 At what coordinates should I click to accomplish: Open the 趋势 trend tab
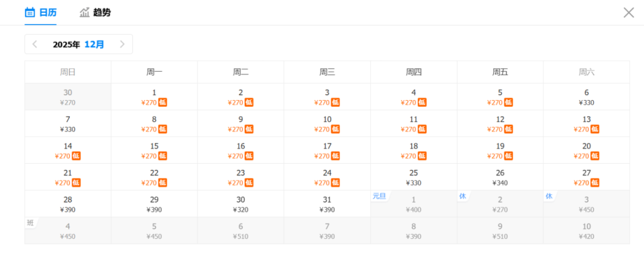click(x=95, y=12)
